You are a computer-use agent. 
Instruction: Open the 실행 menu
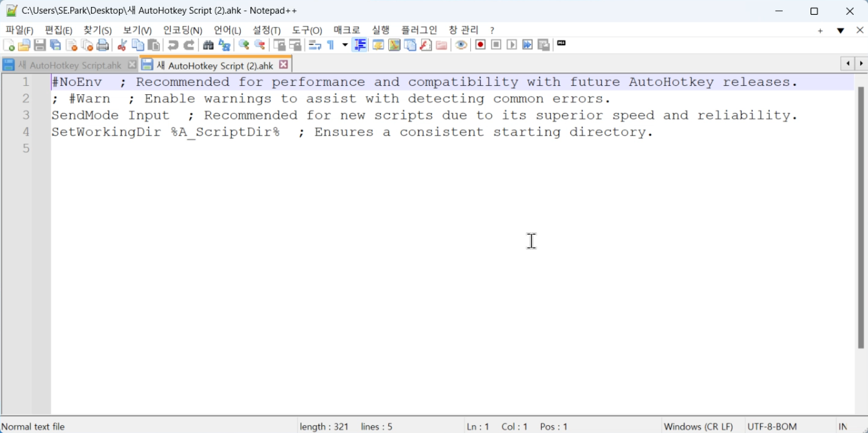click(381, 30)
